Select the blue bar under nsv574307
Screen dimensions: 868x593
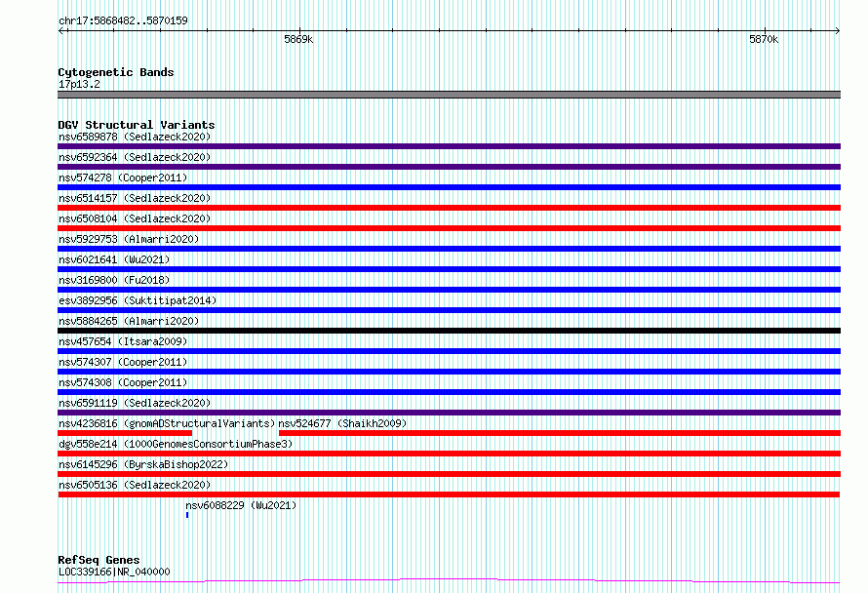coord(449,372)
